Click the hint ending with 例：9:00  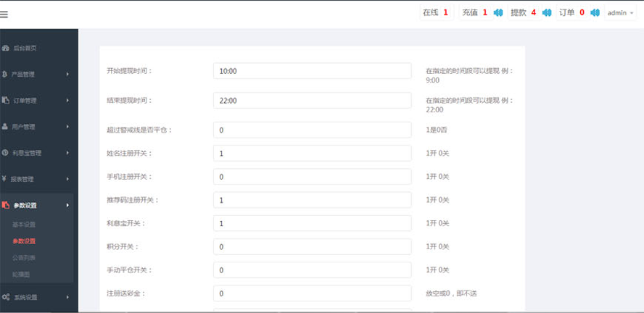click(470, 75)
